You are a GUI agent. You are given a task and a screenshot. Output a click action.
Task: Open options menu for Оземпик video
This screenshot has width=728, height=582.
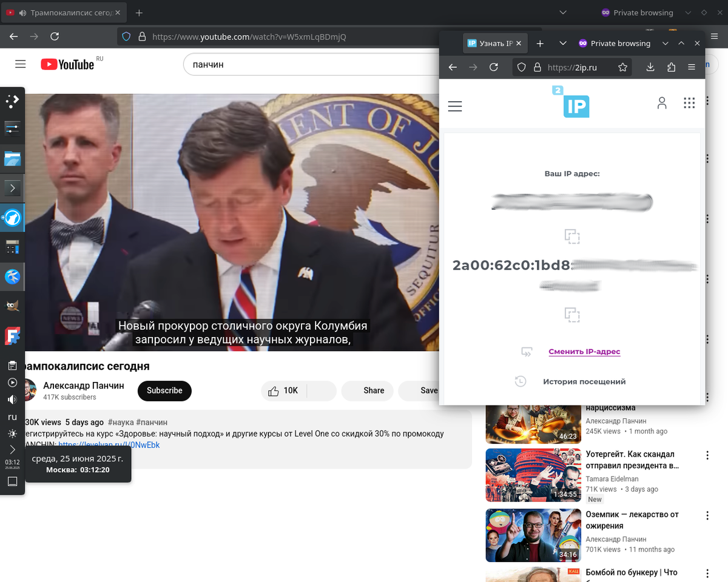pos(707,516)
